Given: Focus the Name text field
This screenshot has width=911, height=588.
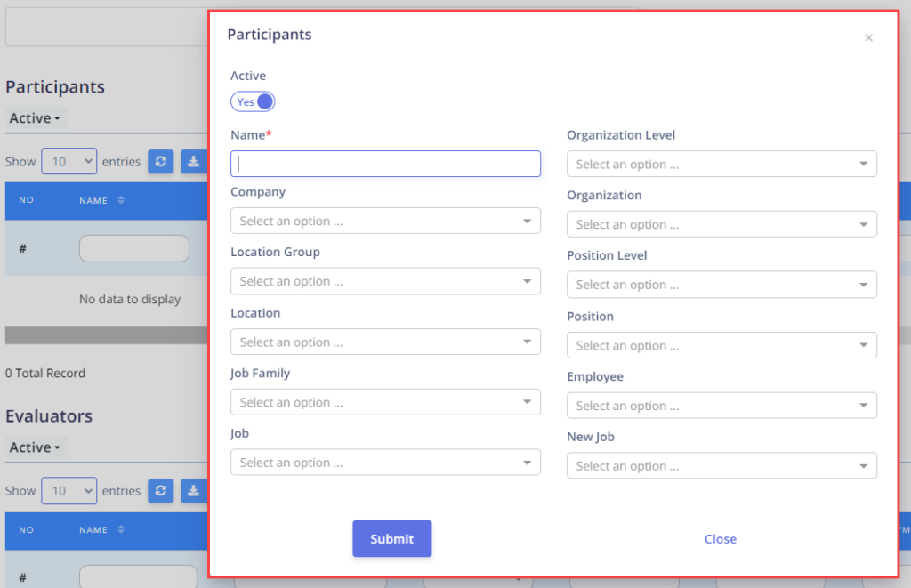Looking at the screenshot, I should [385, 164].
